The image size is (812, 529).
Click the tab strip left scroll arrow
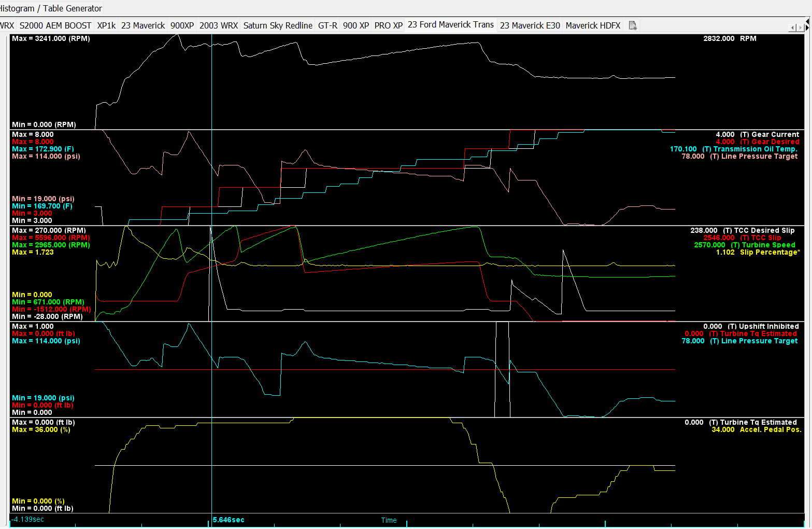(x=792, y=27)
